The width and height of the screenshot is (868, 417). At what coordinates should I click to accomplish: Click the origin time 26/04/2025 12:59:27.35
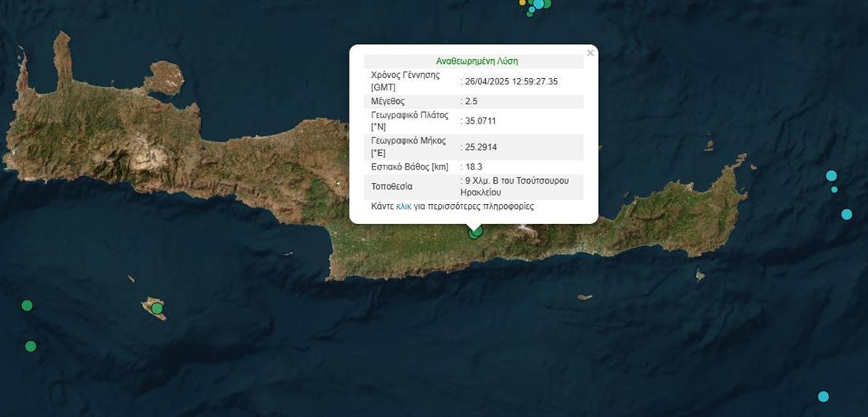pyautogui.click(x=511, y=81)
